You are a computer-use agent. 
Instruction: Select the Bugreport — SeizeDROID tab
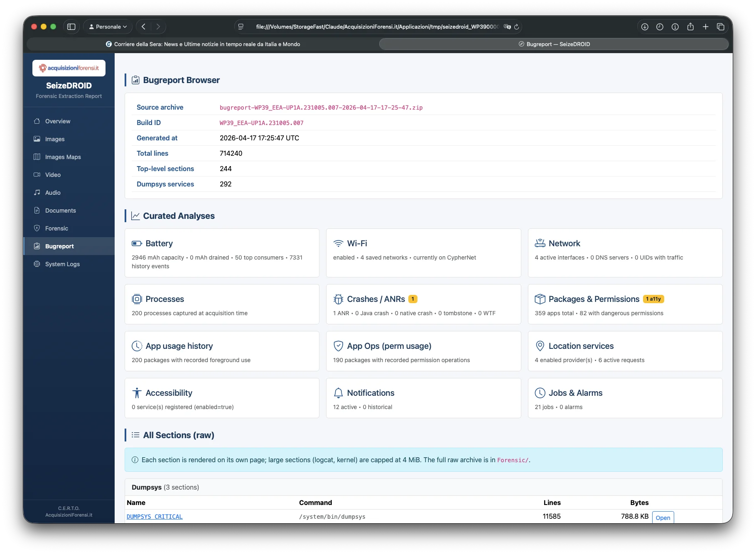(554, 44)
